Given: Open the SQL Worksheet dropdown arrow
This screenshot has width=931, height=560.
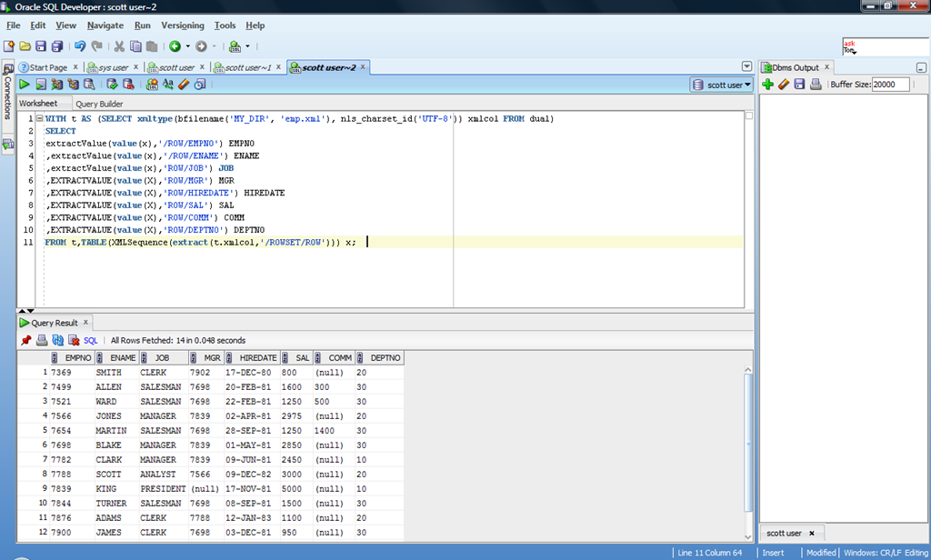Looking at the screenshot, I should [247, 46].
